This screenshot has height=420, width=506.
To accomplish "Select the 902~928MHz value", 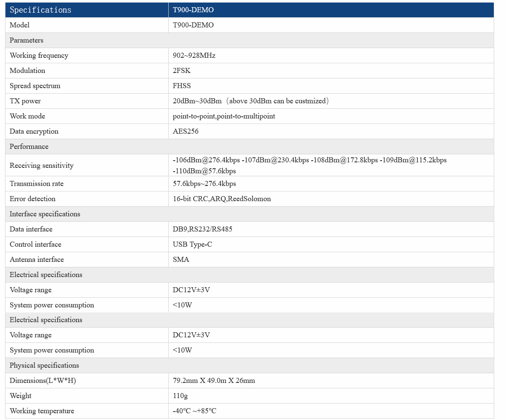I will 194,56.
